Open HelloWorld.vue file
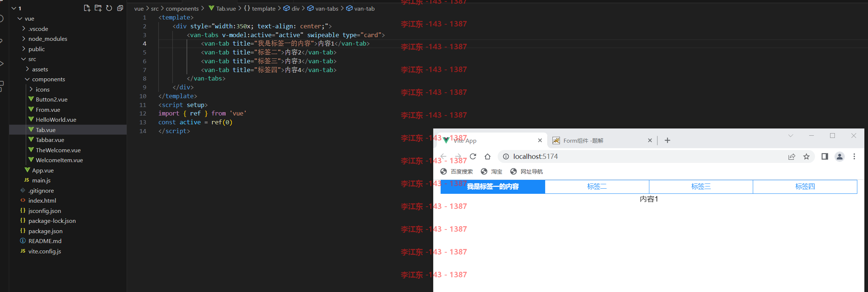This screenshot has height=292, width=868. click(56, 120)
